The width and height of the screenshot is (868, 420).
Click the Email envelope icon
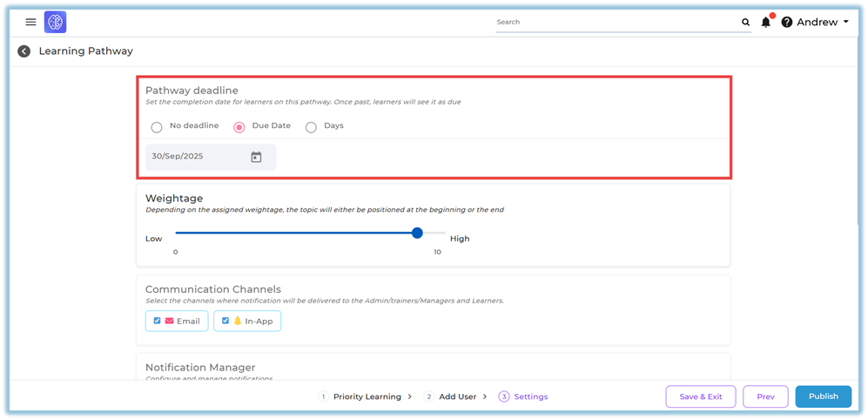pos(170,321)
